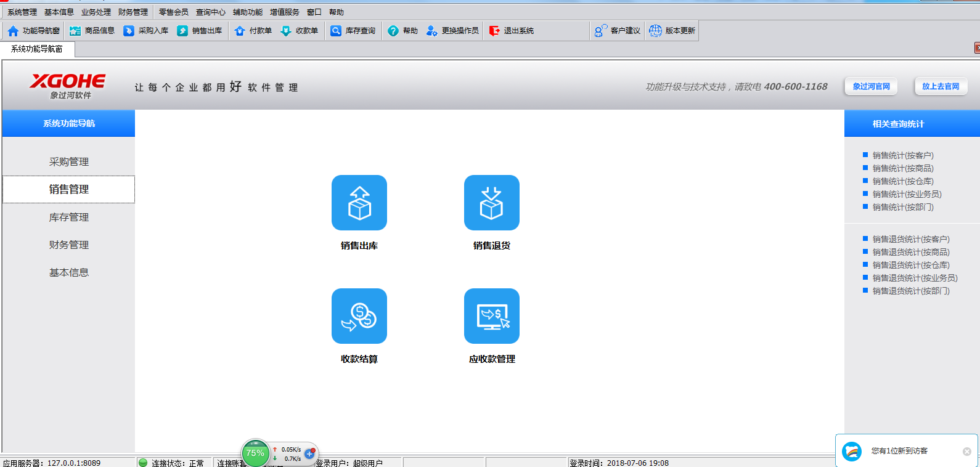Open 销售统计(按客户) report link
The image size is (980, 467).
pyautogui.click(x=903, y=156)
